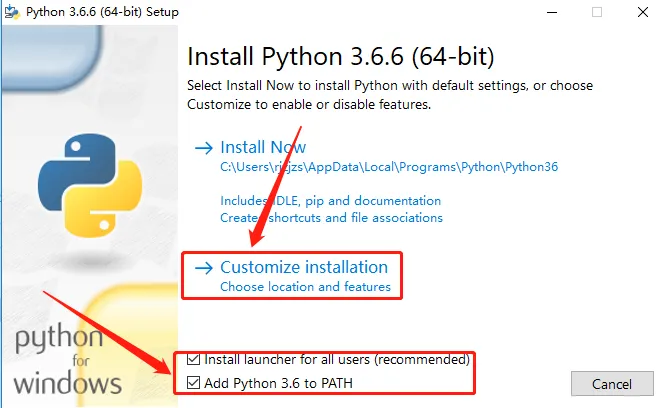Click the shortcuts and file associations description line
The image size is (665, 408).
click(331, 217)
